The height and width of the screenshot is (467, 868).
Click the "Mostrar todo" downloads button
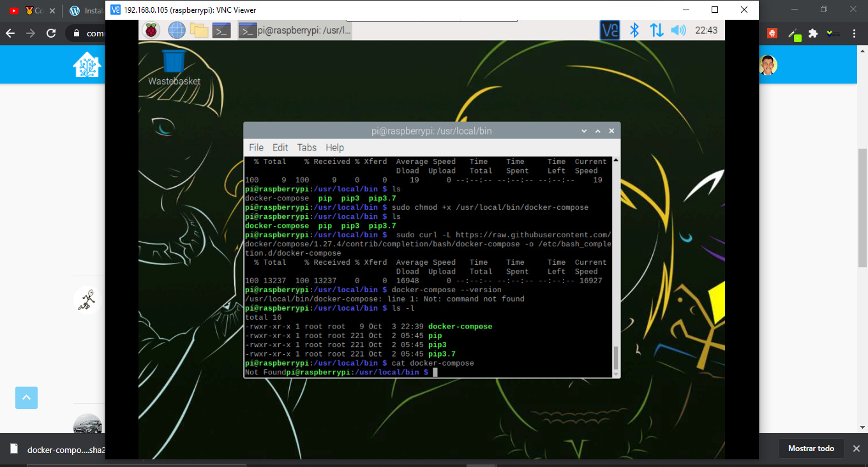pyautogui.click(x=811, y=448)
